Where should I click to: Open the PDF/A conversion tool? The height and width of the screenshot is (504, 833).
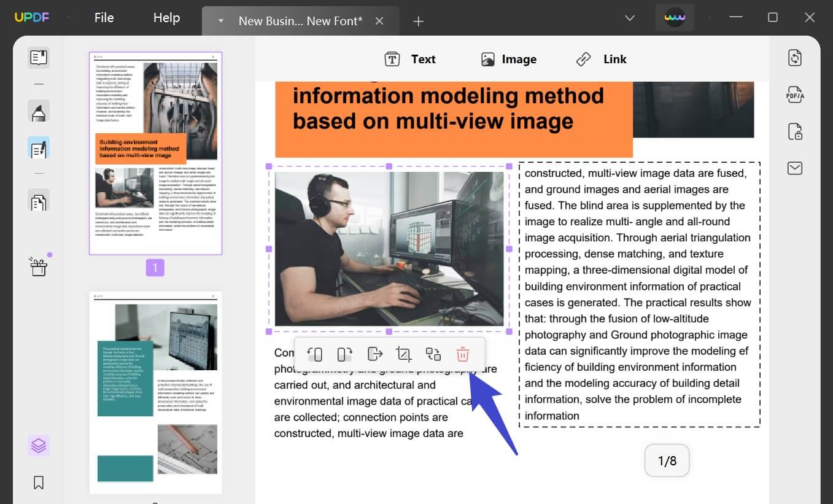pyautogui.click(x=794, y=95)
